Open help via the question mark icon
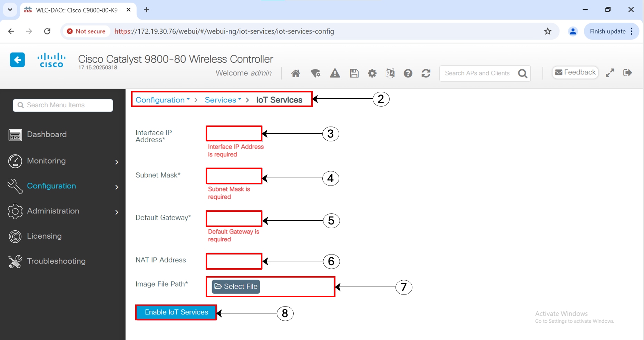The width and height of the screenshot is (644, 340). [408, 73]
